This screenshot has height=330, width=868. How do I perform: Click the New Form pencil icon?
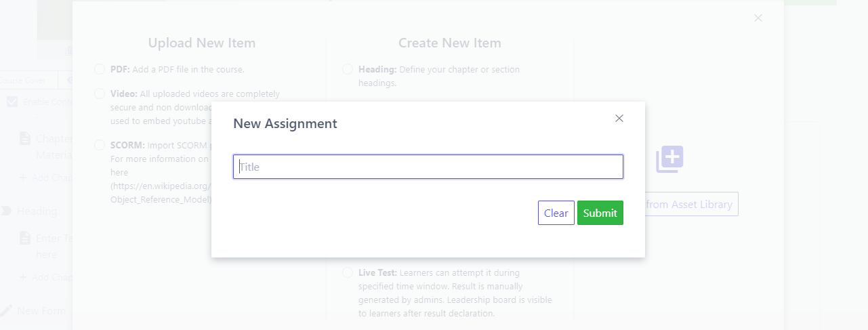click(x=7, y=310)
